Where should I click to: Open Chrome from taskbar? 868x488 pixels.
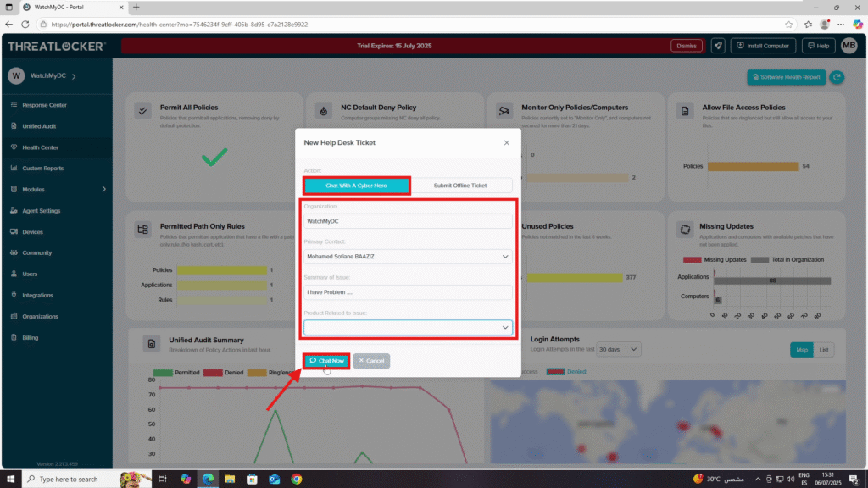(x=297, y=480)
